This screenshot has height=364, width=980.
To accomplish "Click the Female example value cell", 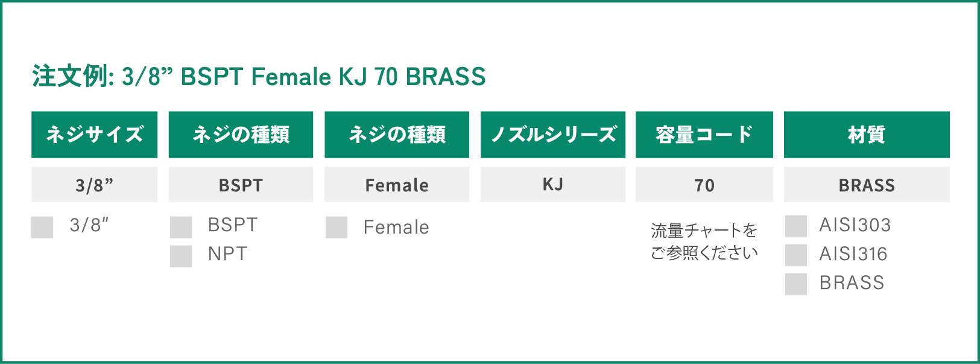I will coord(397,185).
